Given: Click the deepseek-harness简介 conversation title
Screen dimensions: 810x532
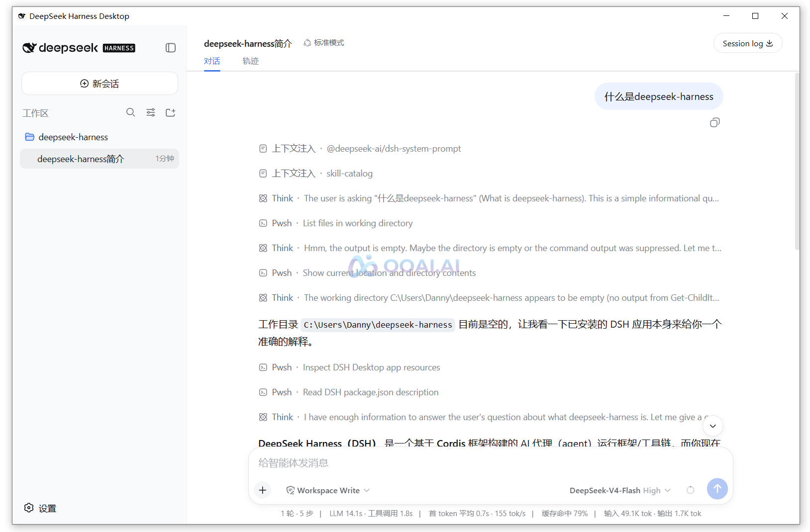Looking at the screenshot, I should click(x=248, y=43).
